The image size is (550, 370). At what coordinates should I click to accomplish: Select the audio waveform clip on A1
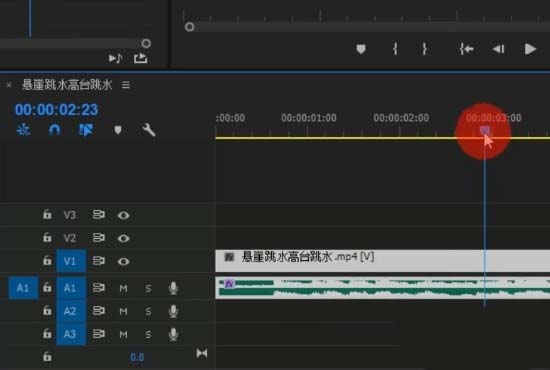[382, 288]
